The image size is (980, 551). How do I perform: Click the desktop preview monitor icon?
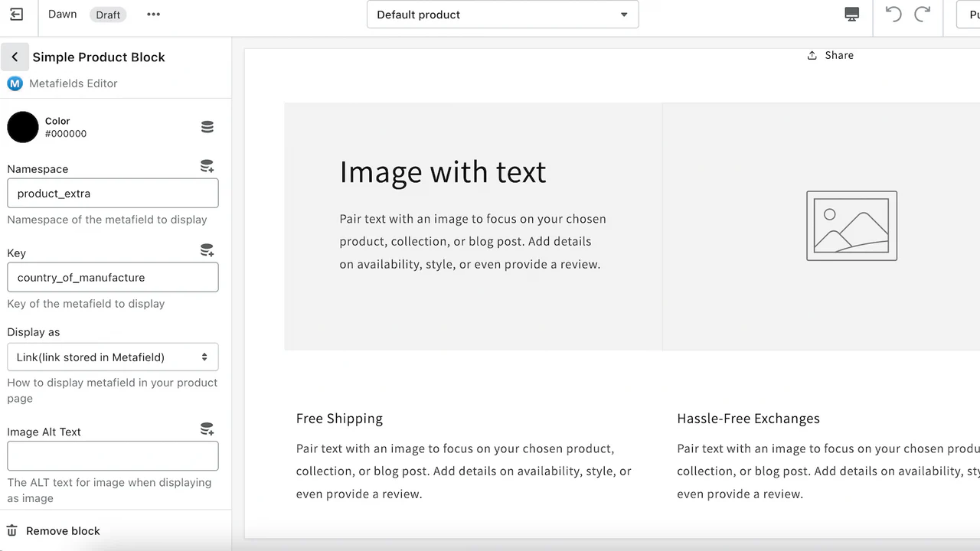851,15
